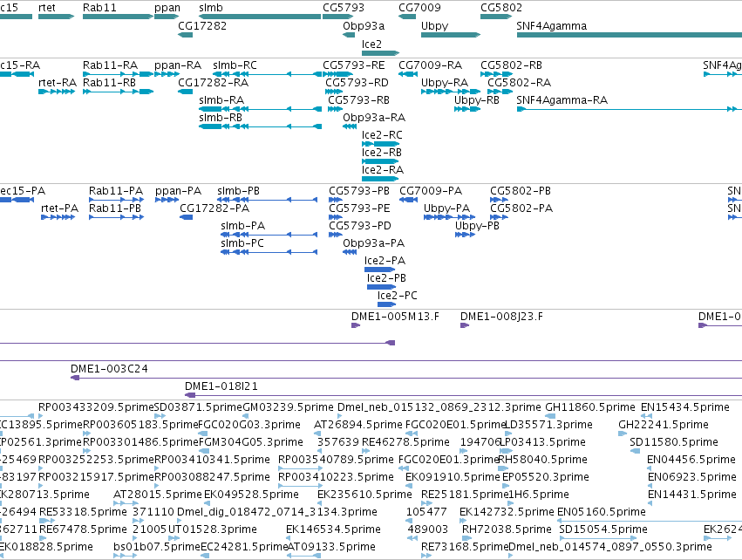Select the Dmel_neb_015132_0869_2312.3prime EST label
The height and width of the screenshot is (560, 742).
click(x=439, y=407)
